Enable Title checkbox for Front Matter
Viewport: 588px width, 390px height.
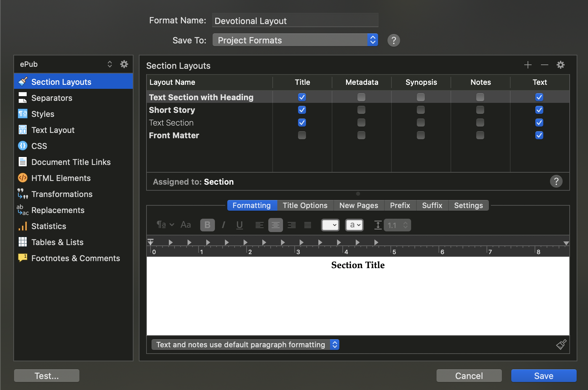(x=302, y=135)
